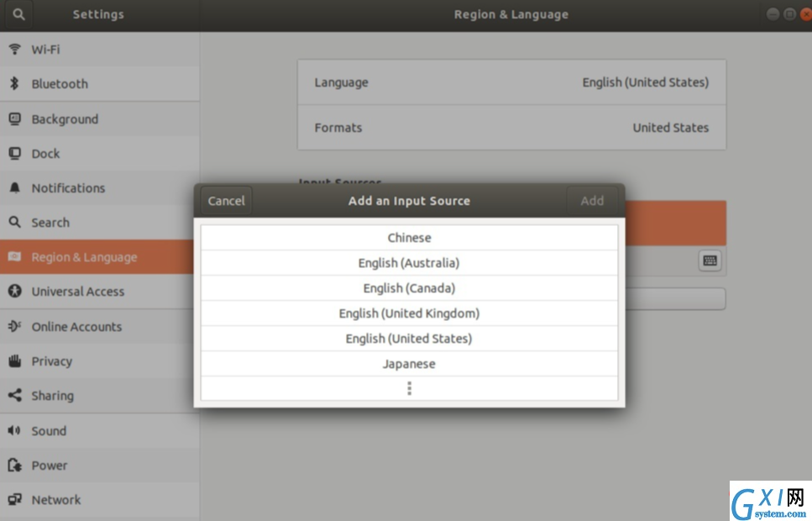Select English (United Kingdom) input source
Image resolution: width=812 pixels, height=521 pixels.
(409, 313)
